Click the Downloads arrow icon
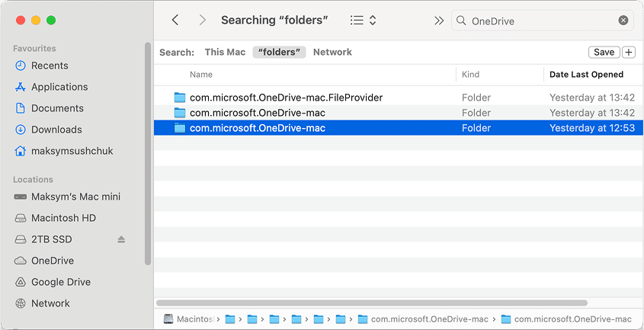644x330 pixels. click(20, 130)
